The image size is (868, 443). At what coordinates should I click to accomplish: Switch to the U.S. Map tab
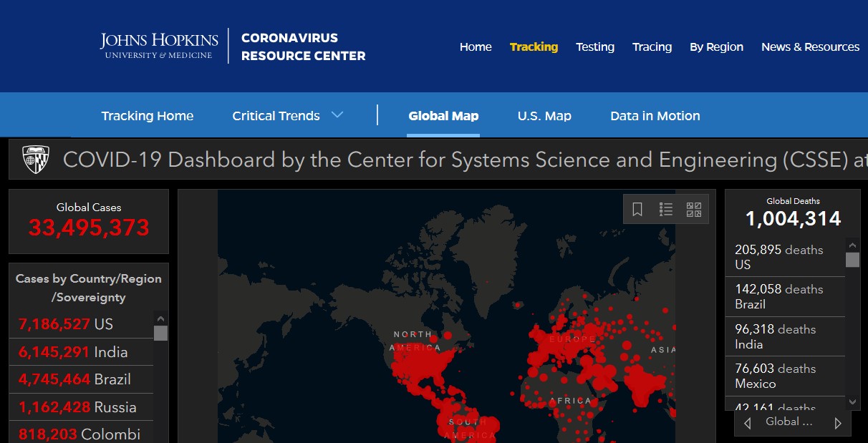(544, 116)
